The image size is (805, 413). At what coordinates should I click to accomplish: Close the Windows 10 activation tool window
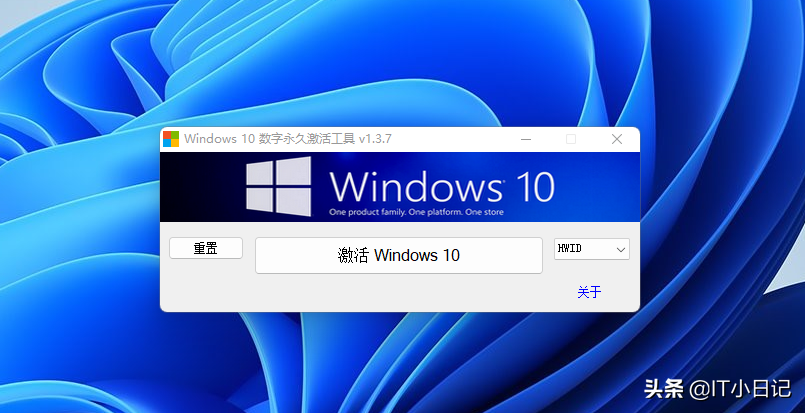click(617, 139)
